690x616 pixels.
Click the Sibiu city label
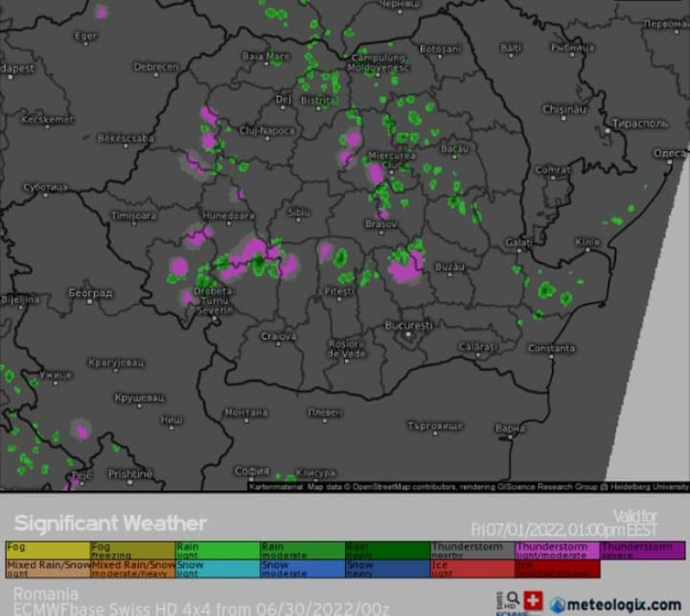[298, 211]
